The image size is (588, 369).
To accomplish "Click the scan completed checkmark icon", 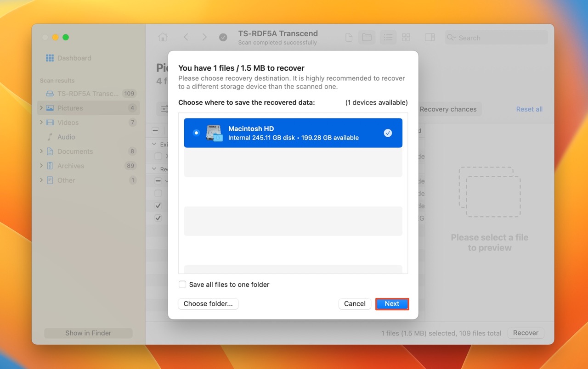I will [223, 38].
